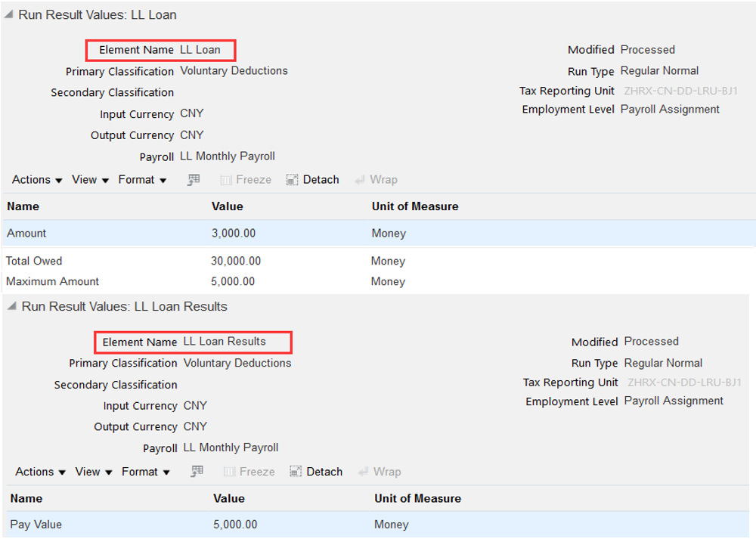Open Actions dropdown in the LL Loan table

coord(37,180)
